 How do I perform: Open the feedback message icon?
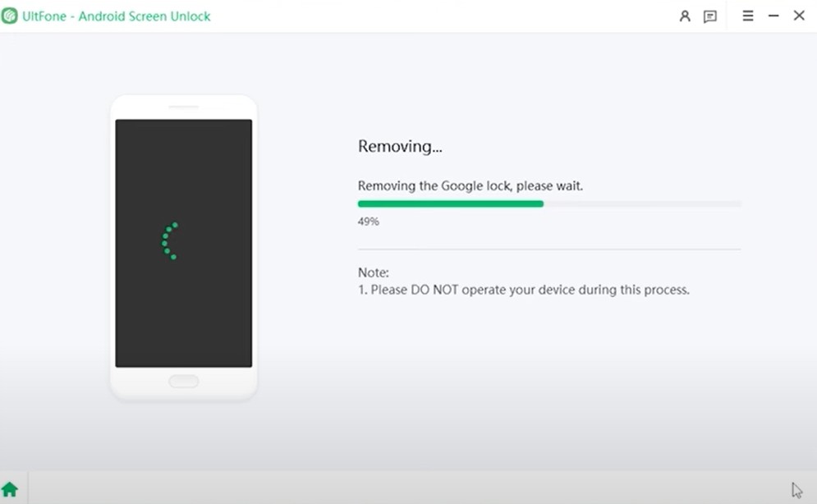click(710, 16)
